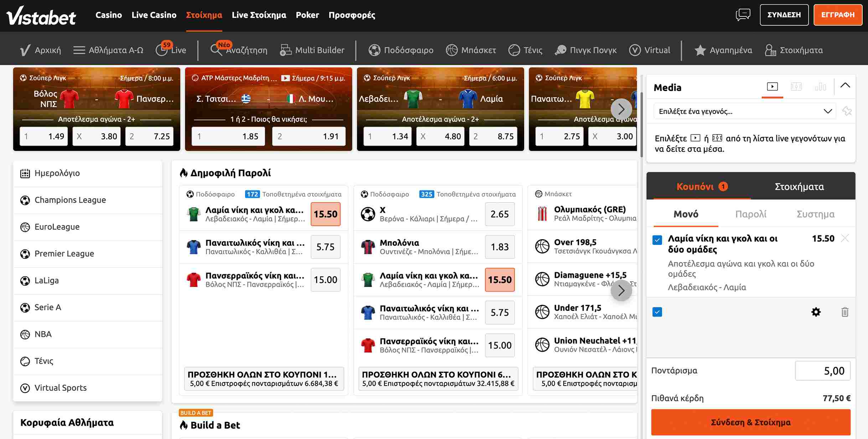Switch to Παρολί bet type tab
Viewport: 868px width, 439px height.
[x=751, y=214]
